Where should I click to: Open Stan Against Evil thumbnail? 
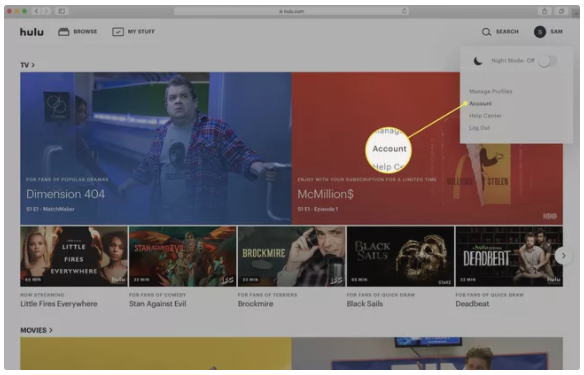click(x=182, y=256)
